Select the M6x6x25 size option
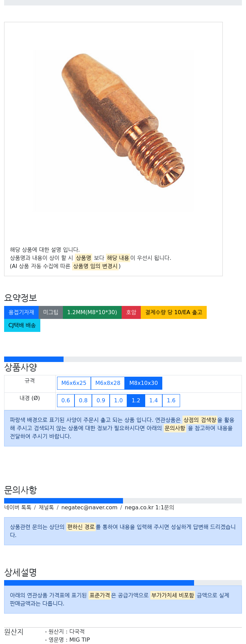Screen dimensions: 246x644 [74, 383]
